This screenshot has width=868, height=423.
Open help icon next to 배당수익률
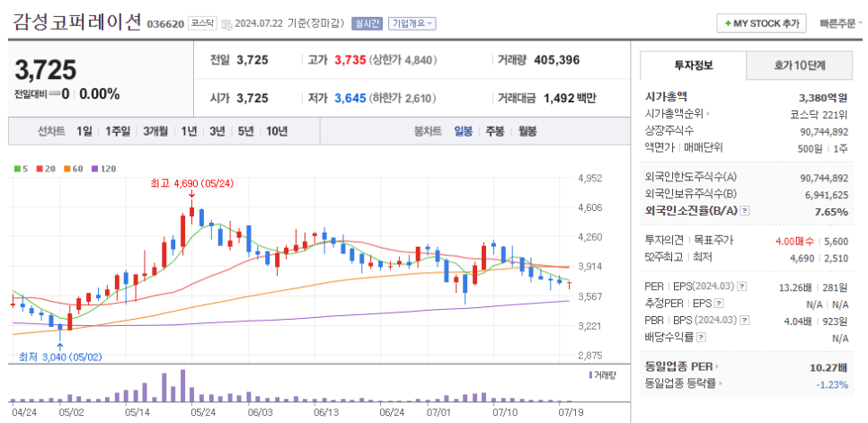click(702, 337)
